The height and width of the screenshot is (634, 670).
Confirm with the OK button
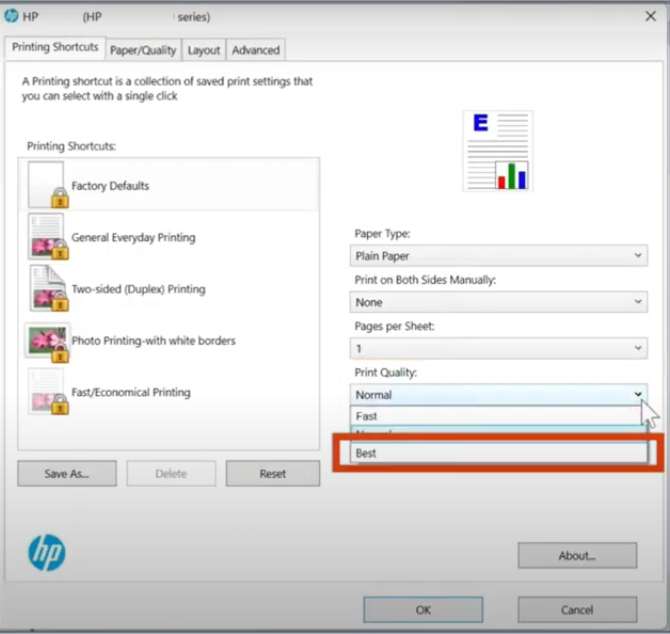click(423, 610)
